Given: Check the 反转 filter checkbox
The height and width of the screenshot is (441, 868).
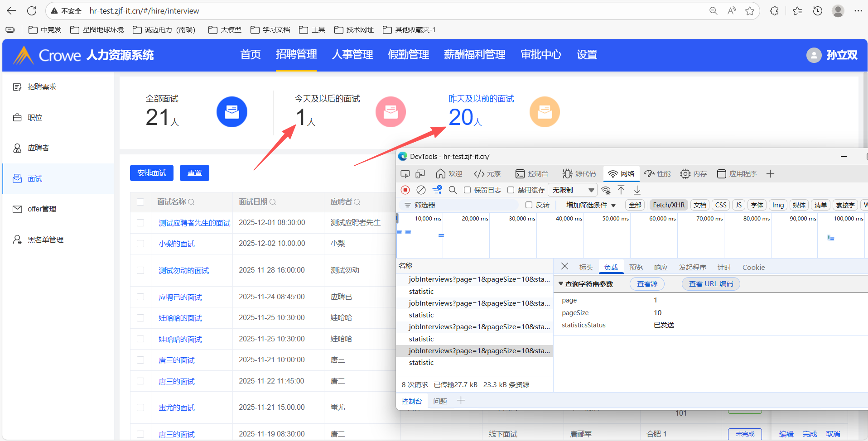Looking at the screenshot, I should [x=529, y=205].
